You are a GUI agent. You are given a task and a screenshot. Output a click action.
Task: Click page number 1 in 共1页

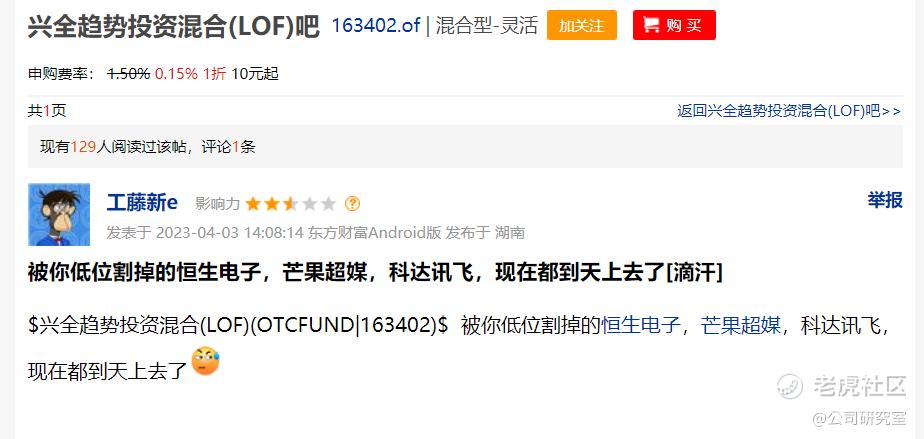click(x=47, y=111)
